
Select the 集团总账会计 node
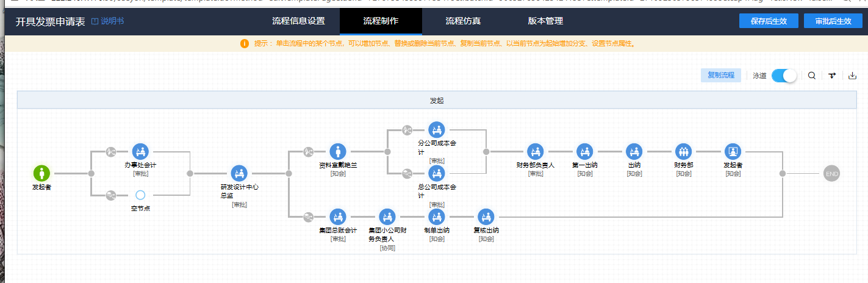pyautogui.click(x=338, y=217)
